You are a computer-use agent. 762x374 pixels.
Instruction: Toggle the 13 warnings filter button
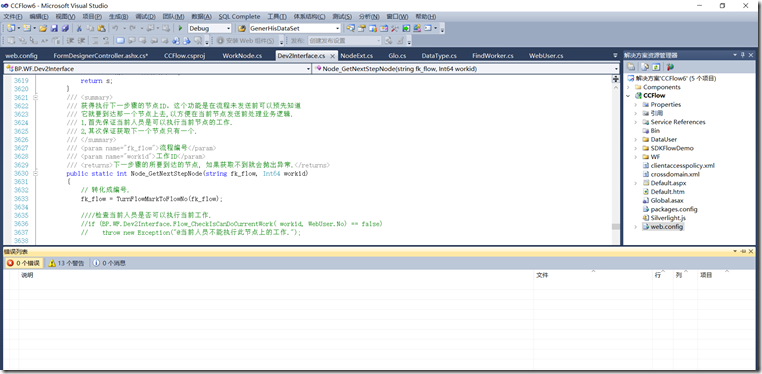[x=66, y=263]
